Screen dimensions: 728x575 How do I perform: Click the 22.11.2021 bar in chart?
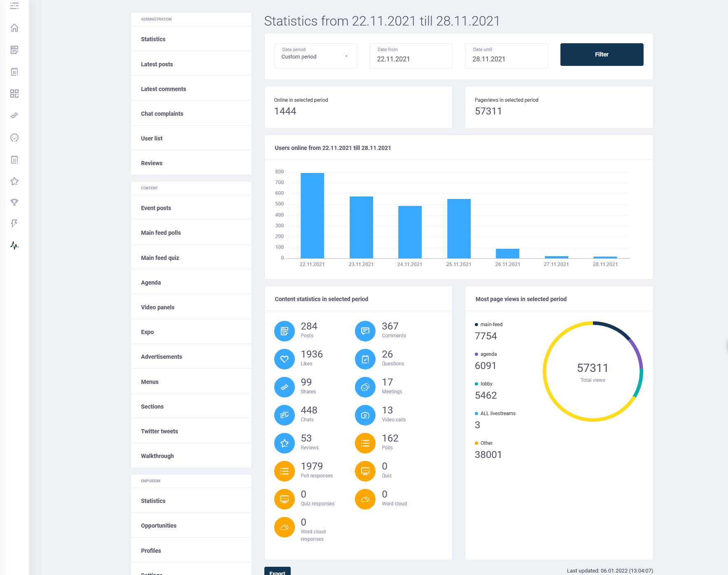tap(312, 215)
